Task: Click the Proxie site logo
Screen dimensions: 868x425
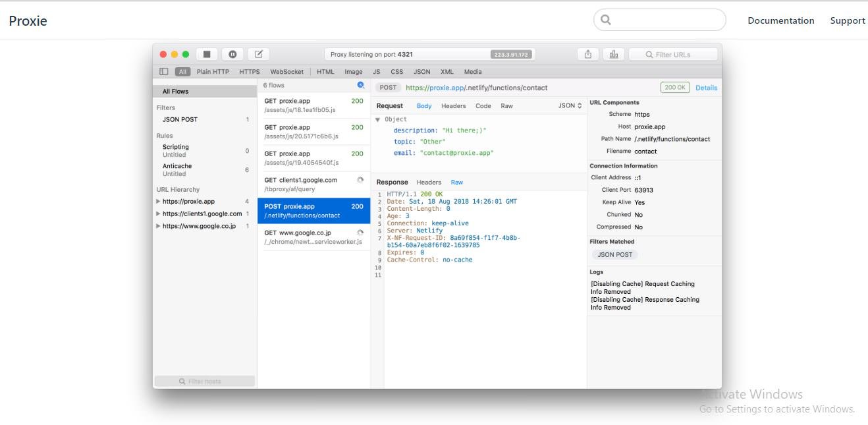Action: 28,20
